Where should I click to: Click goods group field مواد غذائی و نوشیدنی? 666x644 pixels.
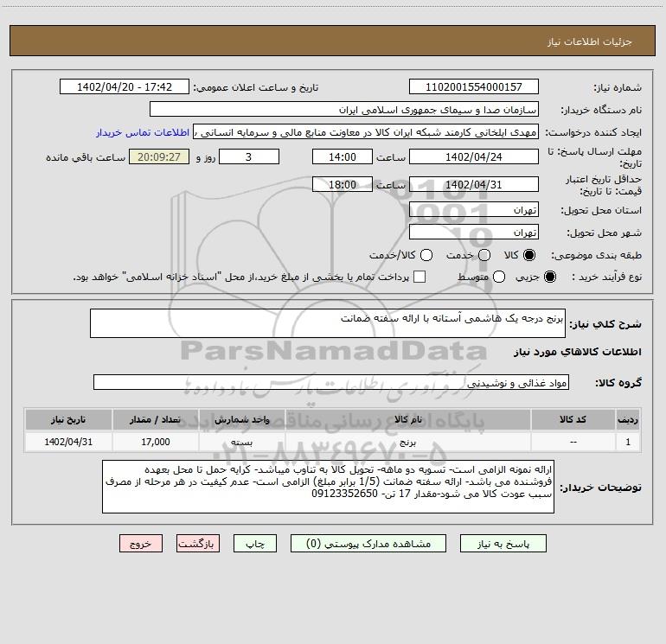331,382
